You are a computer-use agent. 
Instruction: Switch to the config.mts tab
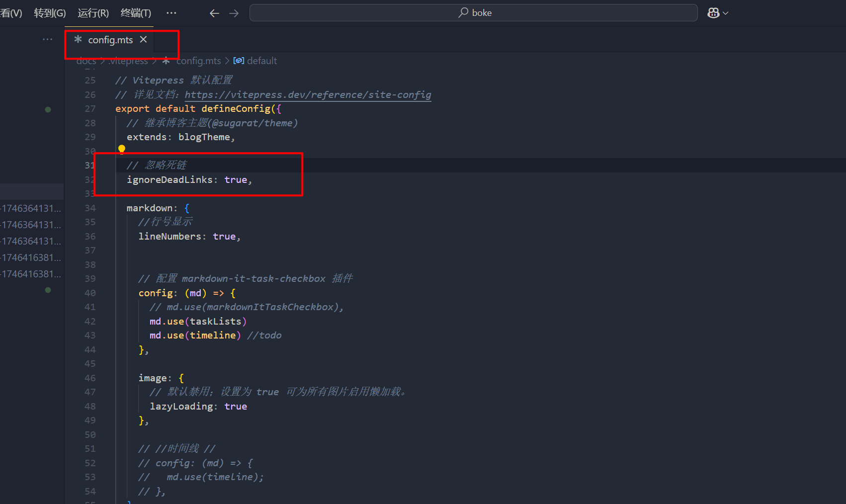click(x=110, y=40)
